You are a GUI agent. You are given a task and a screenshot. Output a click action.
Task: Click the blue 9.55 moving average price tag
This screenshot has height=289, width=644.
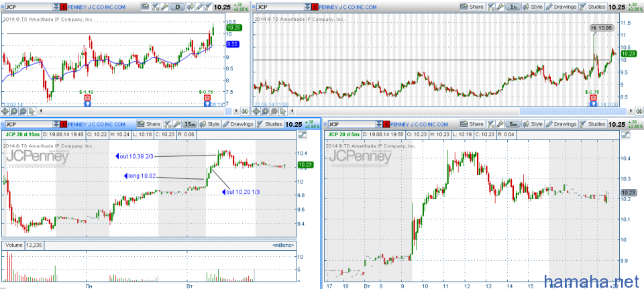click(231, 44)
